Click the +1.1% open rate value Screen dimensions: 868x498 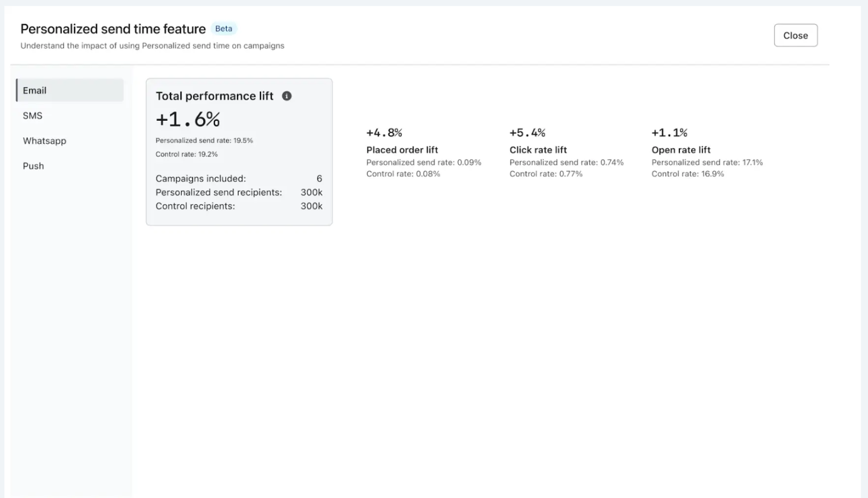(x=669, y=133)
